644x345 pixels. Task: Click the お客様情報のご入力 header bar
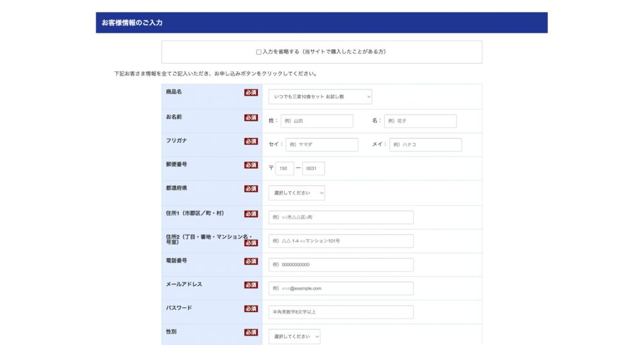(x=321, y=23)
